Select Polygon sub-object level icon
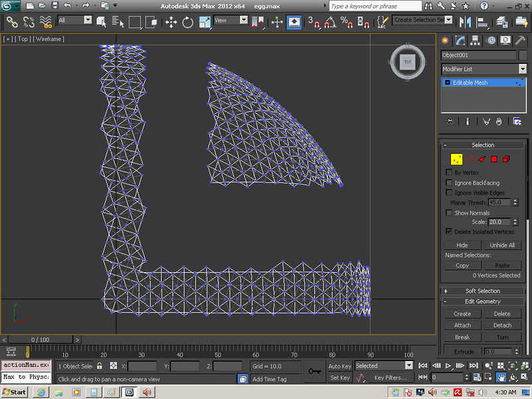The image size is (532, 399). [x=493, y=159]
